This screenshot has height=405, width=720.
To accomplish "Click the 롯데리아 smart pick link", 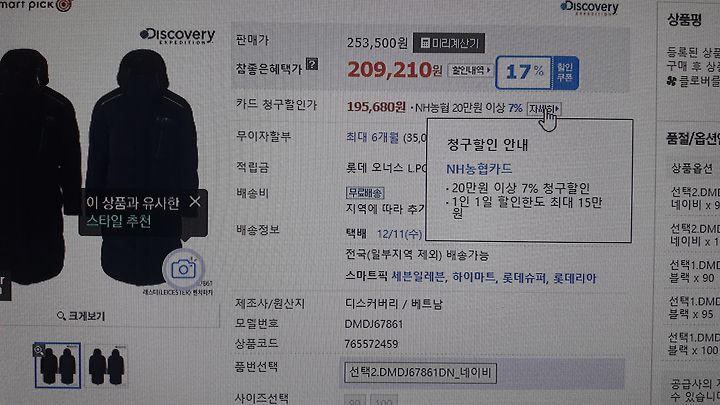I will [574, 278].
